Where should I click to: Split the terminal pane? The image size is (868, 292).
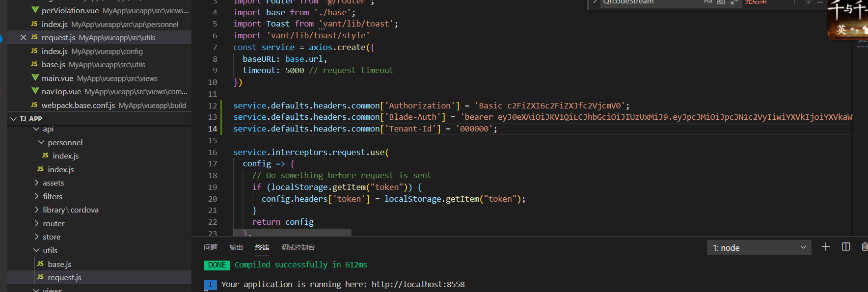pyautogui.click(x=846, y=247)
